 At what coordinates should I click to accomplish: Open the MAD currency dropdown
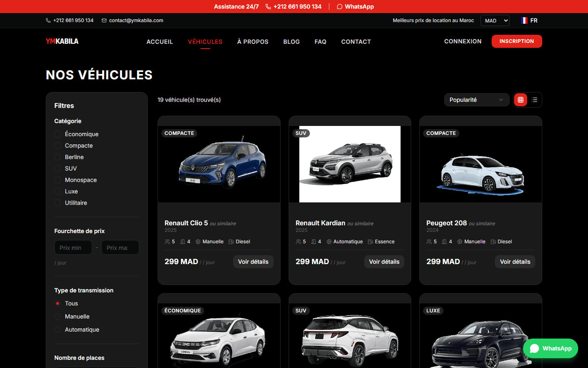[495, 20]
